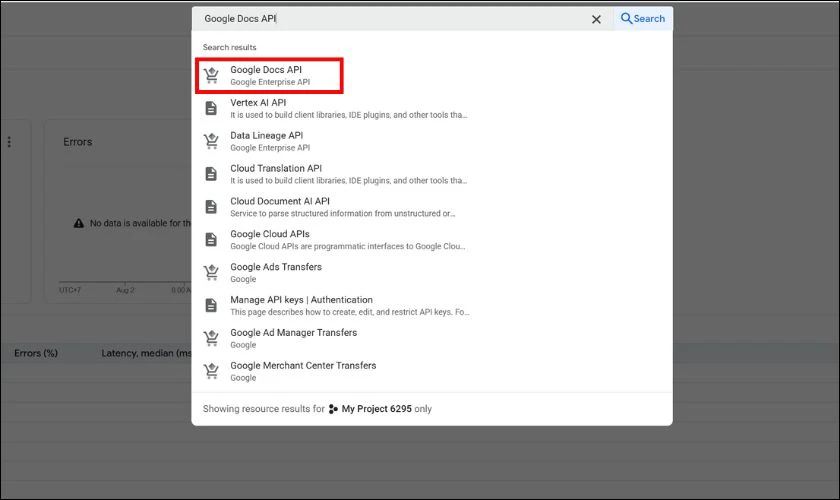Click the project icon next to My Project 6295
840x500 pixels.
(333, 409)
